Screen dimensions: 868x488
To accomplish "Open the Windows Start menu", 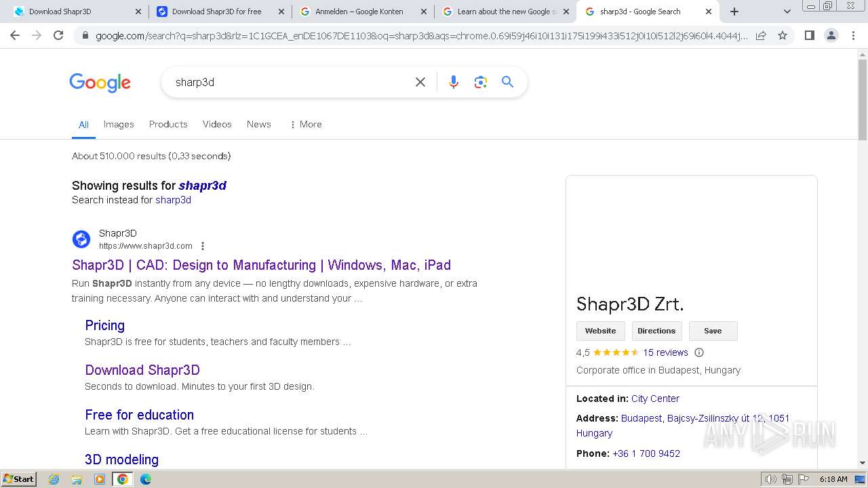I will click(19, 479).
